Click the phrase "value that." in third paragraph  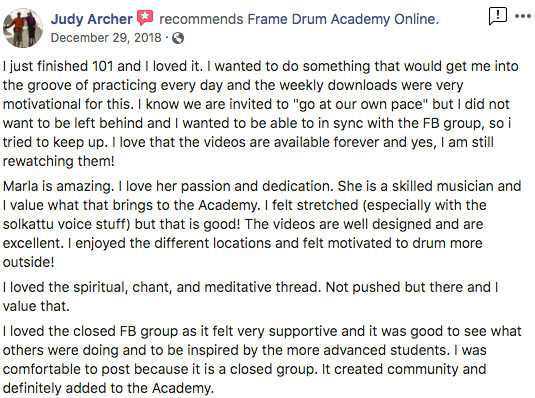pyautogui.click(x=36, y=306)
